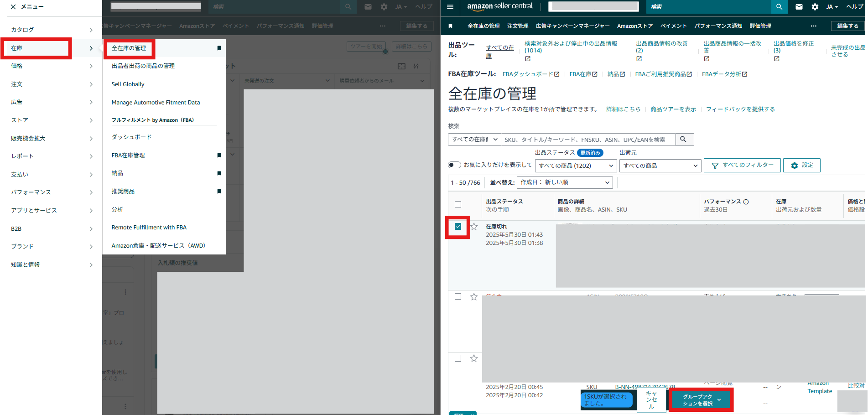Click the bookmark icon next to FBA在庫管理
The height and width of the screenshot is (415, 868).
[219, 156]
